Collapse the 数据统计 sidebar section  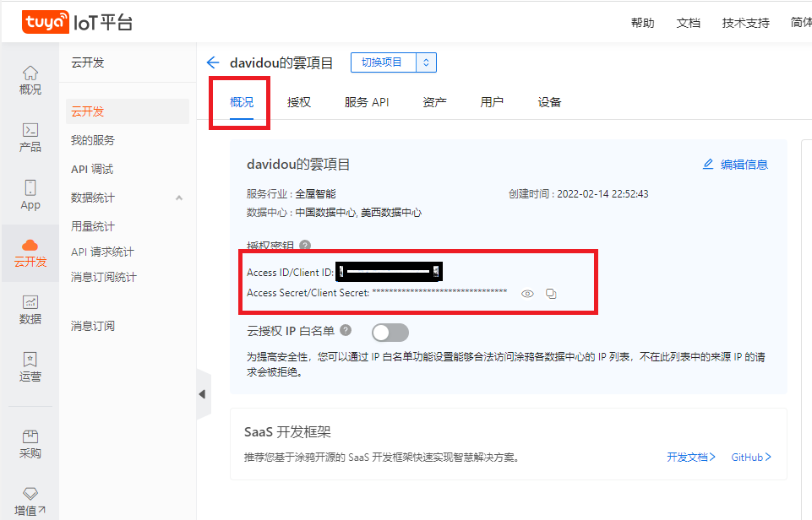(178, 198)
